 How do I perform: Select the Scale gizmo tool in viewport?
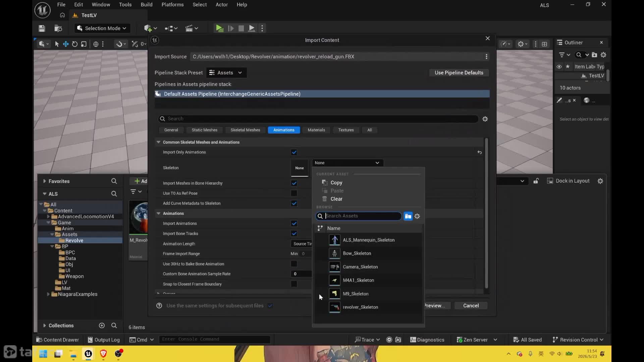tap(84, 44)
